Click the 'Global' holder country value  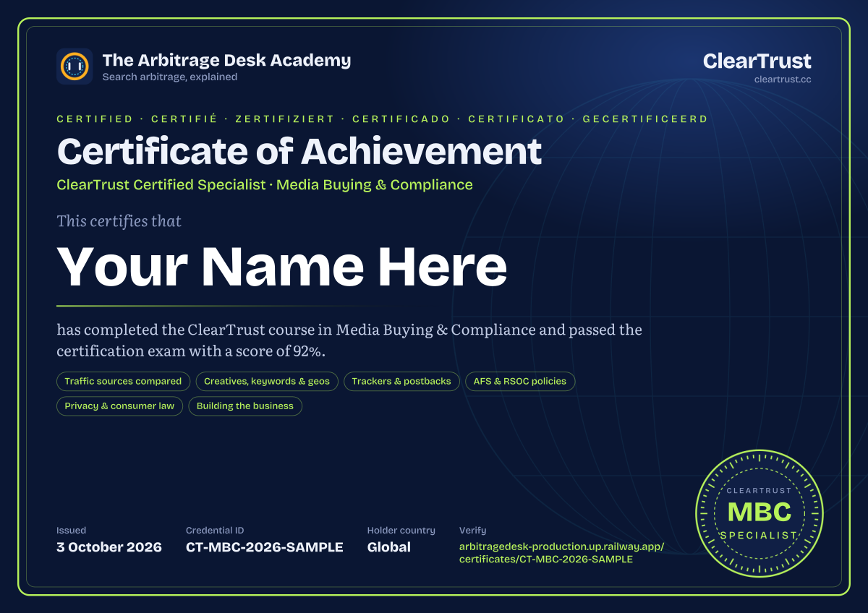389,547
